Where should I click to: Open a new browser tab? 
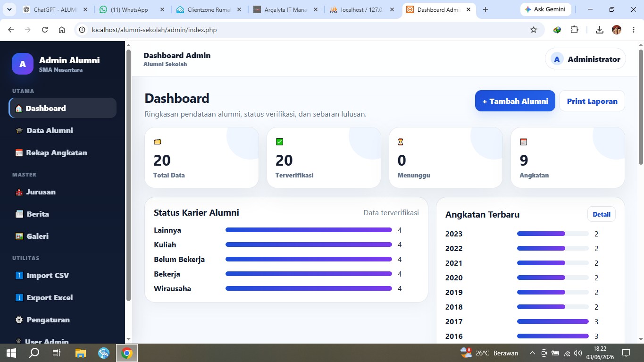485,9
